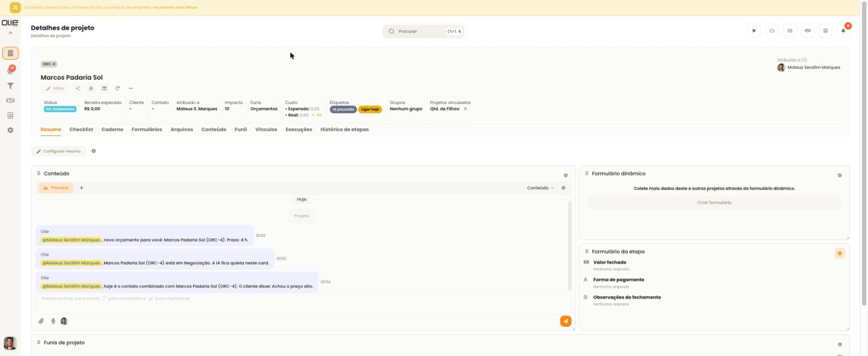
Task: Click the Criar formulário button
Action: click(714, 202)
